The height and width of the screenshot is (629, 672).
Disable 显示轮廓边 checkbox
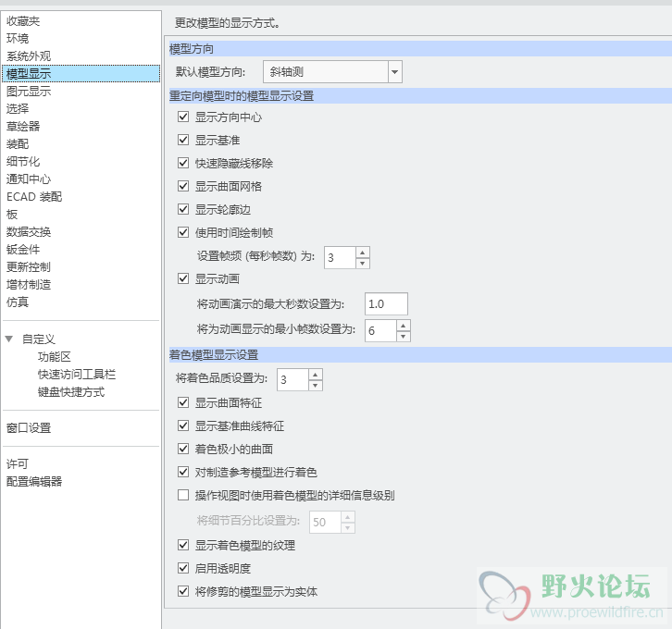tap(183, 209)
